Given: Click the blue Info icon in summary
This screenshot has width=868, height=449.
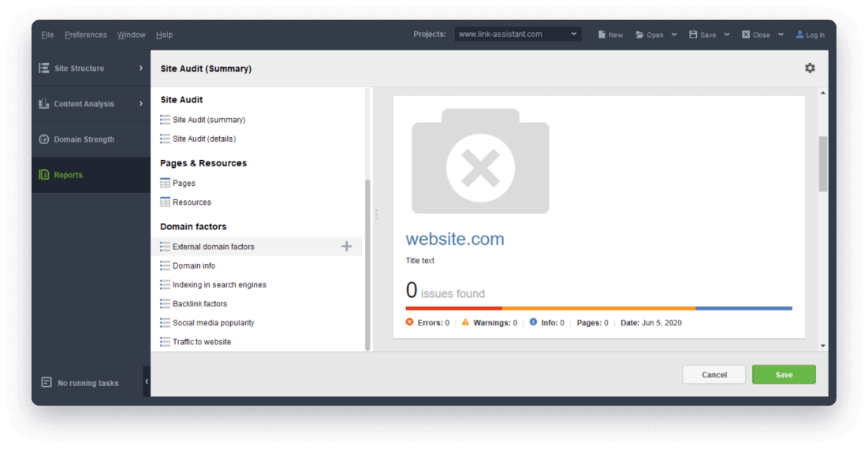Looking at the screenshot, I should click(533, 322).
